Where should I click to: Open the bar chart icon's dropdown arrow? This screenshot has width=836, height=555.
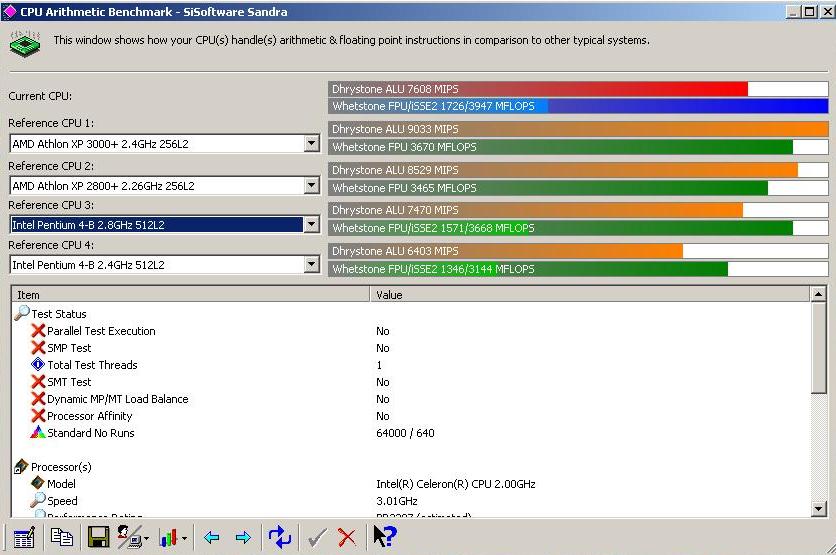(184, 538)
